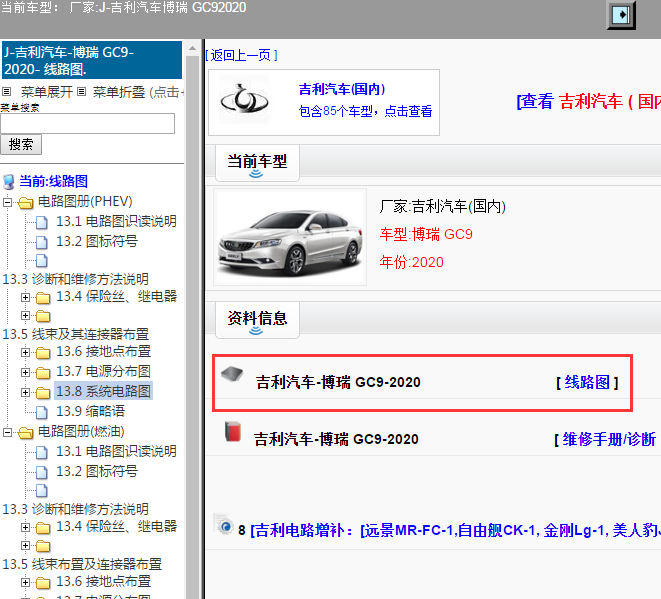Image resolution: width=661 pixels, height=599 pixels.
Task: Click the 返回上一页 link
Action: 241,55
